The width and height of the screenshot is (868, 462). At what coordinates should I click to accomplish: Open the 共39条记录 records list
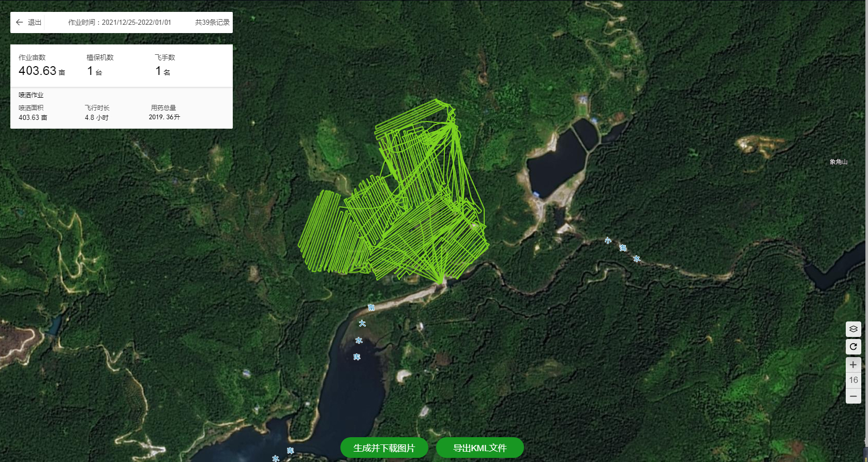(x=212, y=22)
